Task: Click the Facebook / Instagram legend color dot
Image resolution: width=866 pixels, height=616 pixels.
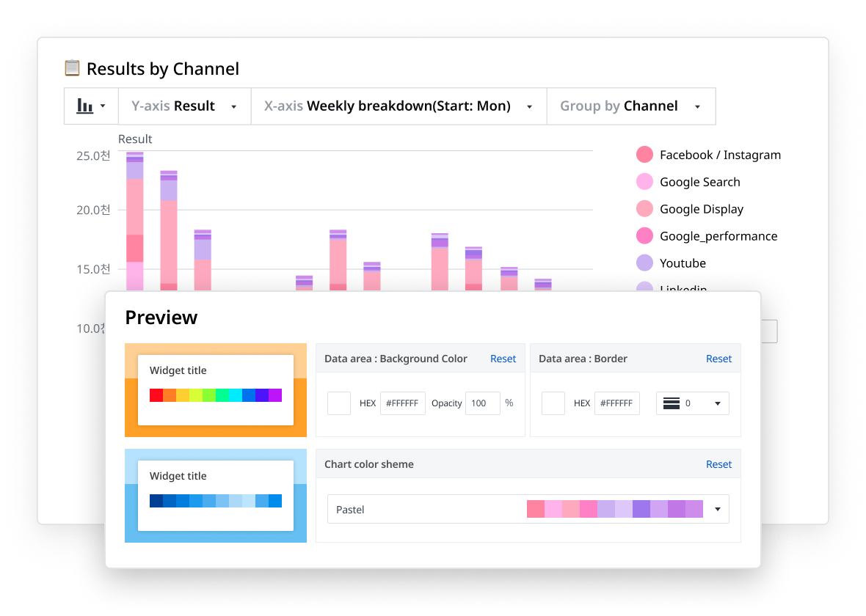Action: pyautogui.click(x=645, y=154)
